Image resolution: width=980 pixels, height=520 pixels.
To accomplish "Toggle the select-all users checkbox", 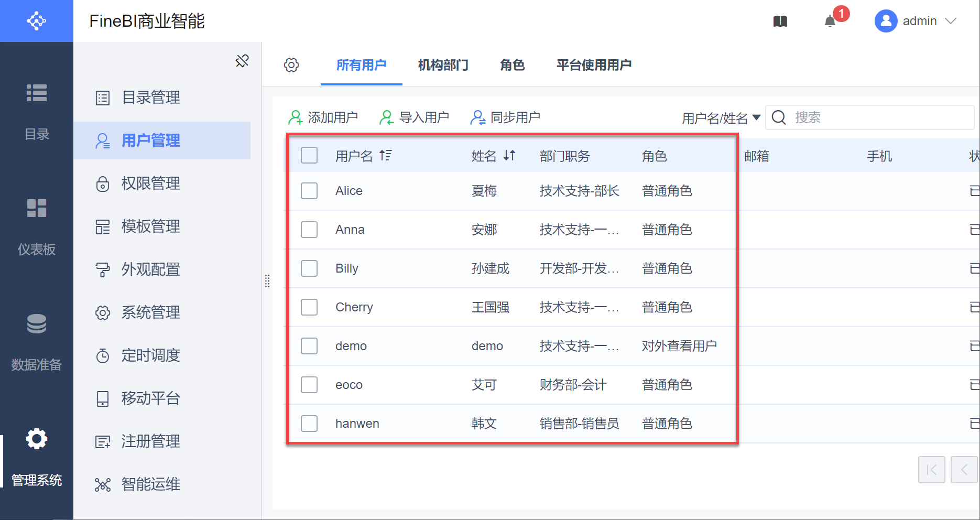I will pyautogui.click(x=309, y=156).
